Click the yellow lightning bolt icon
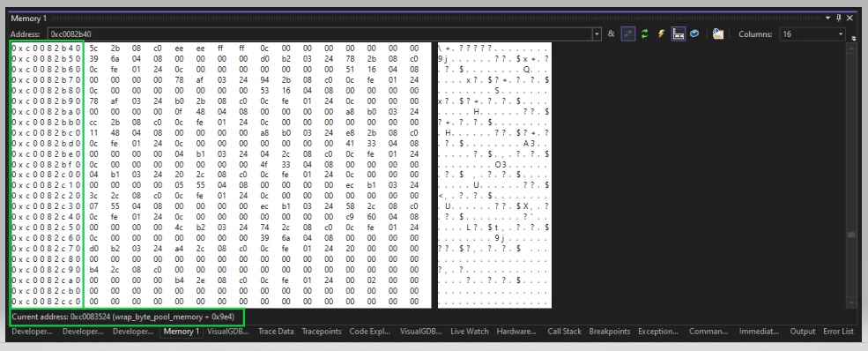The width and height of the screenshot is (868, 351). [661, 34]
